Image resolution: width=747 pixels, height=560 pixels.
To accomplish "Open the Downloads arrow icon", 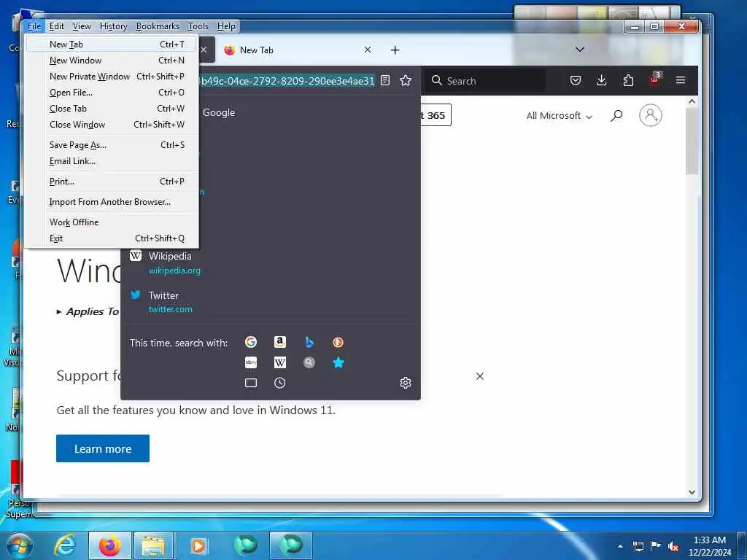I will (601, 80).
